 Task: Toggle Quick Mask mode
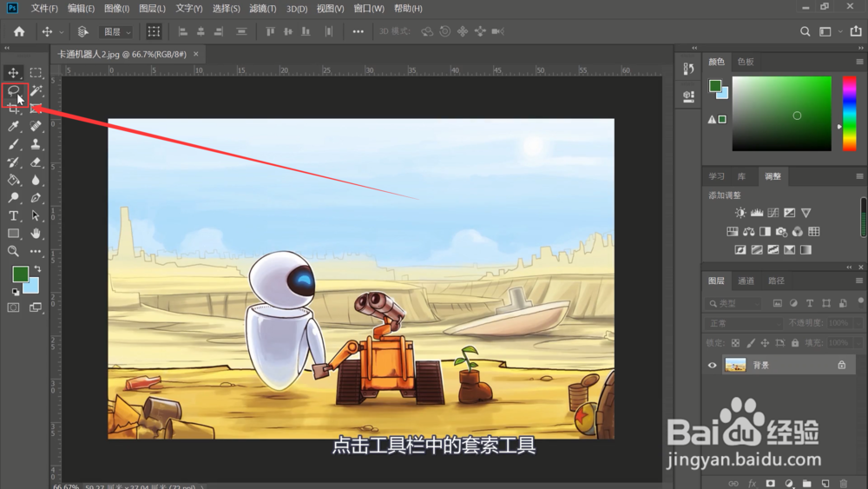point(13,307)
